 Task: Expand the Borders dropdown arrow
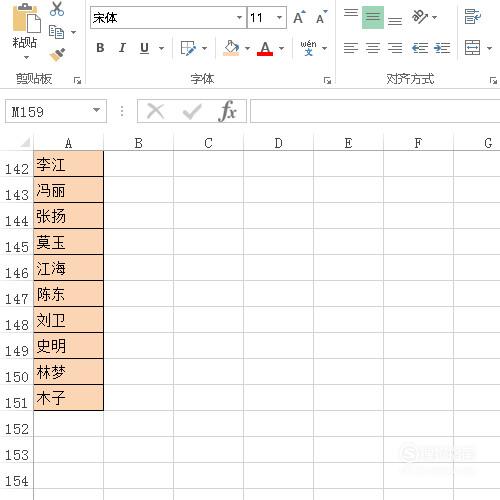tap(205, 48)
